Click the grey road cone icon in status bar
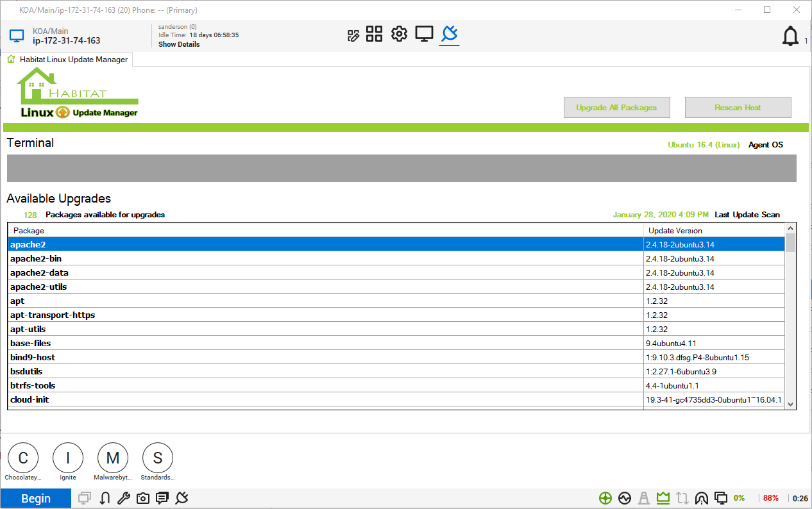The width and height of the screenshot is (812, 509). click(x=644, y=498)
